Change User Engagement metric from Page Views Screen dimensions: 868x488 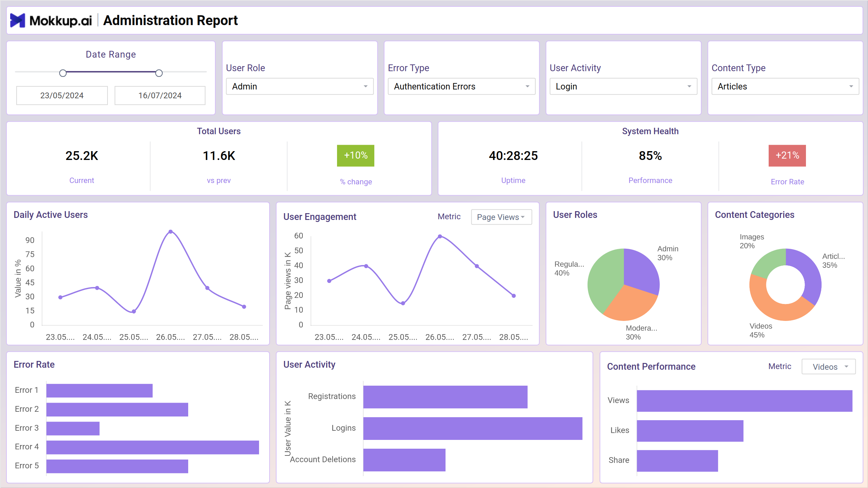tap(501, 217)
